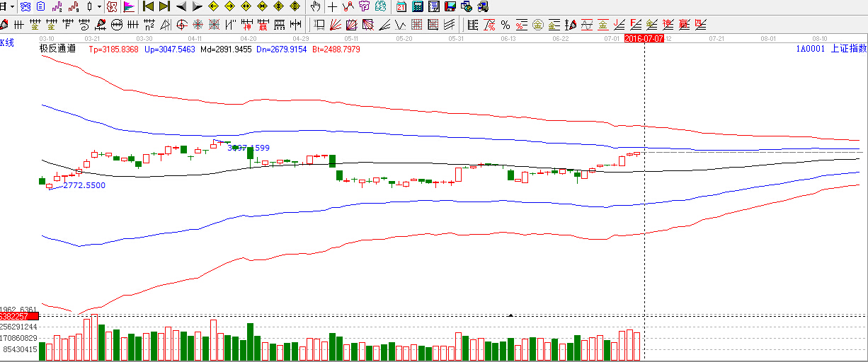Click the 1A0001 上证指数 stock title

tap(830, 49)
